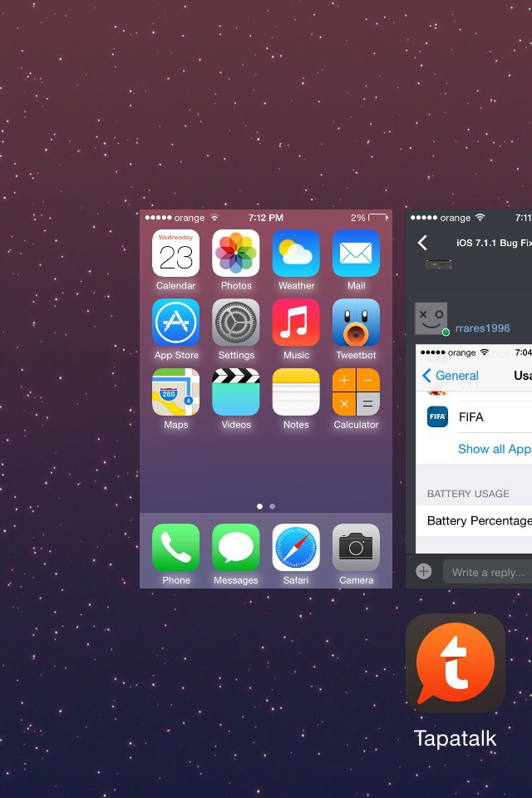Open the Calculator app icon
Screen dimensions: 532x798
click(356, 392)
